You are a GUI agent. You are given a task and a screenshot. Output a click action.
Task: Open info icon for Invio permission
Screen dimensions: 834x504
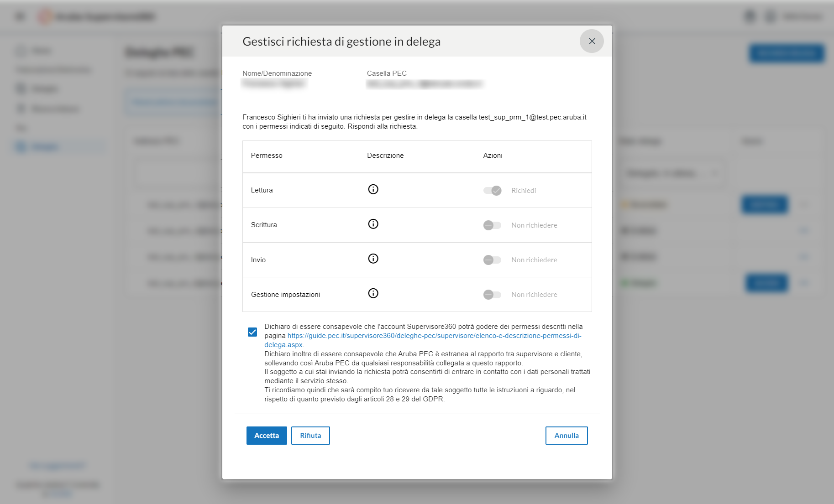pyautogui.click(x=373, y=259)
